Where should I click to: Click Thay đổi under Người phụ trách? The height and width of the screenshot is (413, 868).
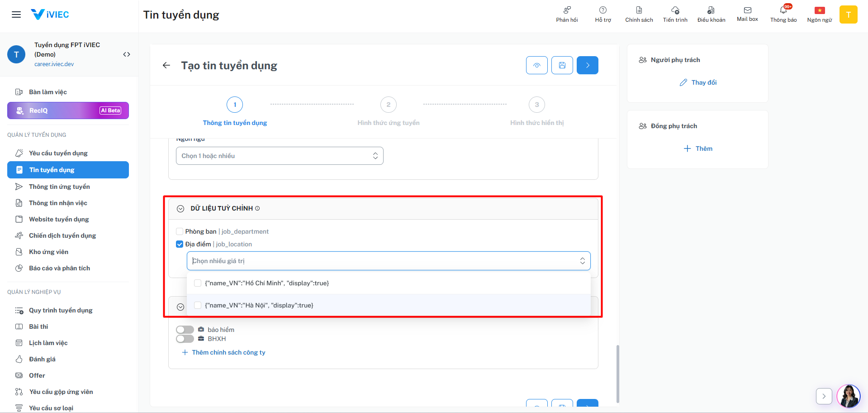(x=698, y=82)
